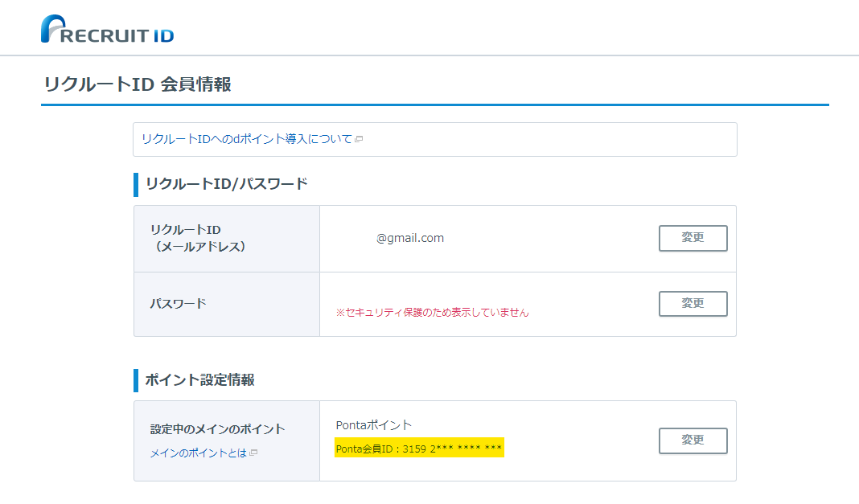The width and height of the screenshot is (859, 504).
Task: Click the リクルートID（メールアドレス） row label
Action: (198, 238)
